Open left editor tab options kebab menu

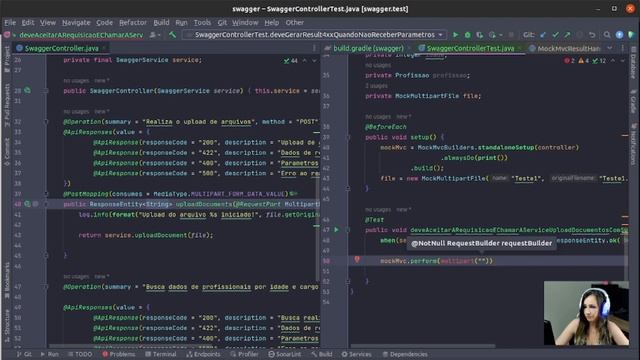coord(314,48)
